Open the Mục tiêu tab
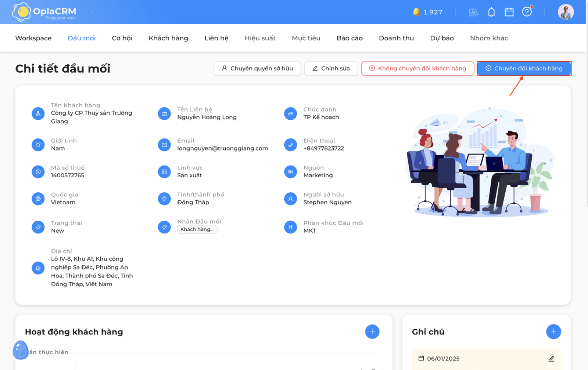Viewport: 588px width, 370px height. [x=306, y=38]
